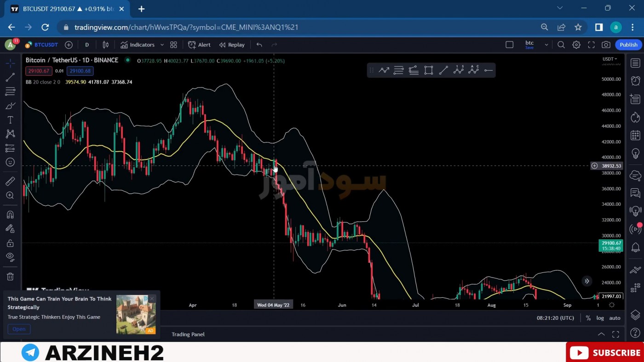Remove drawings with the trash icon
Screen dimensions: 644x362
[10, 277]
